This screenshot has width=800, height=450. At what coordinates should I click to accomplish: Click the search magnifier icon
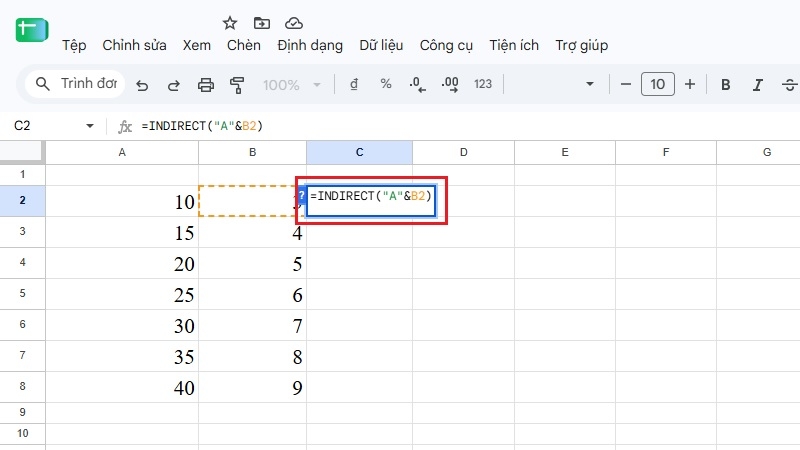43,84
